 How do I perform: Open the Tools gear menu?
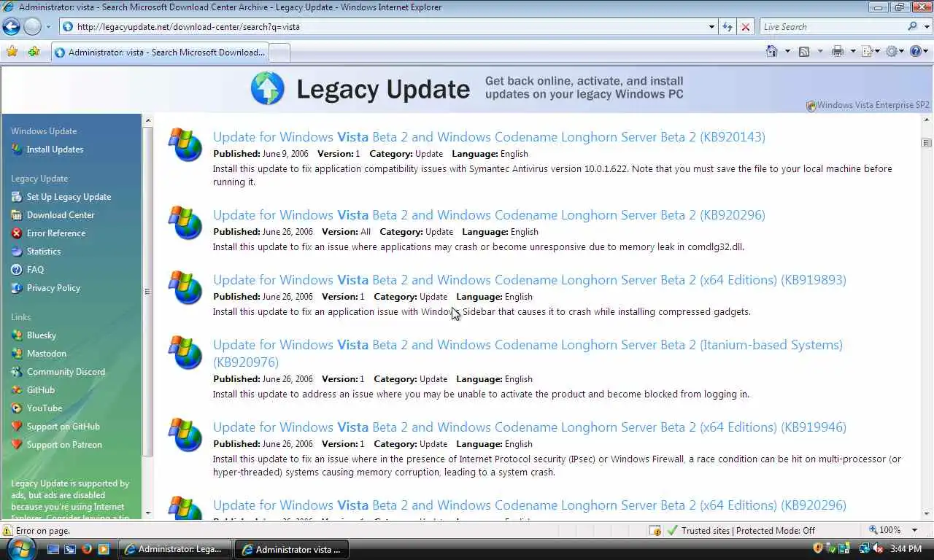[x=895, y=51]
